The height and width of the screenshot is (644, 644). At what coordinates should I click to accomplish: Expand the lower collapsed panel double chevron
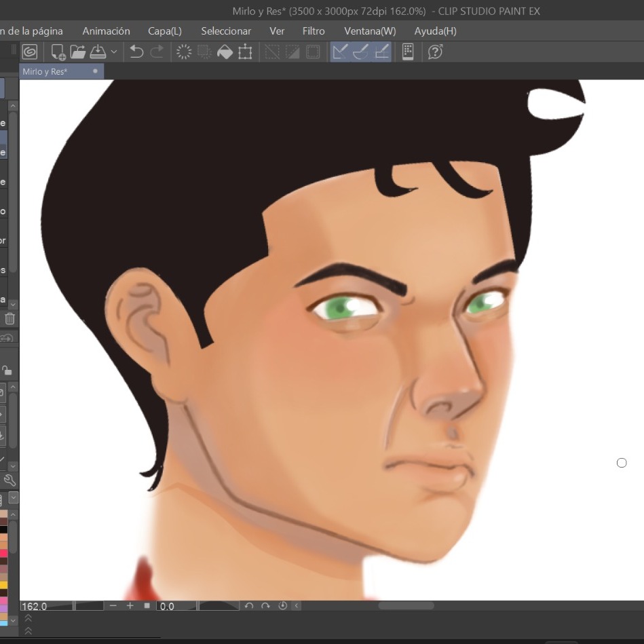[x=28, y=630]
